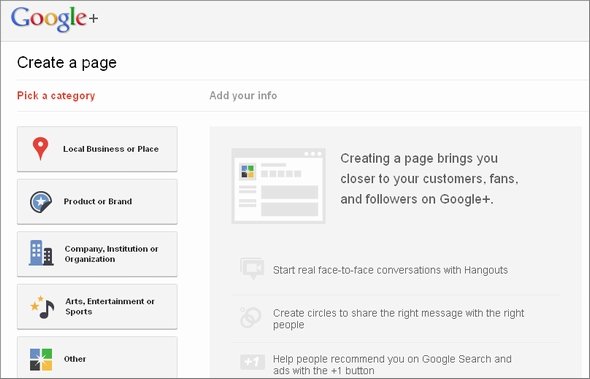Click the colored squares Other icon
Image resolution: width=590 pixels, height=379 pixels.
(x=41, y=359)
